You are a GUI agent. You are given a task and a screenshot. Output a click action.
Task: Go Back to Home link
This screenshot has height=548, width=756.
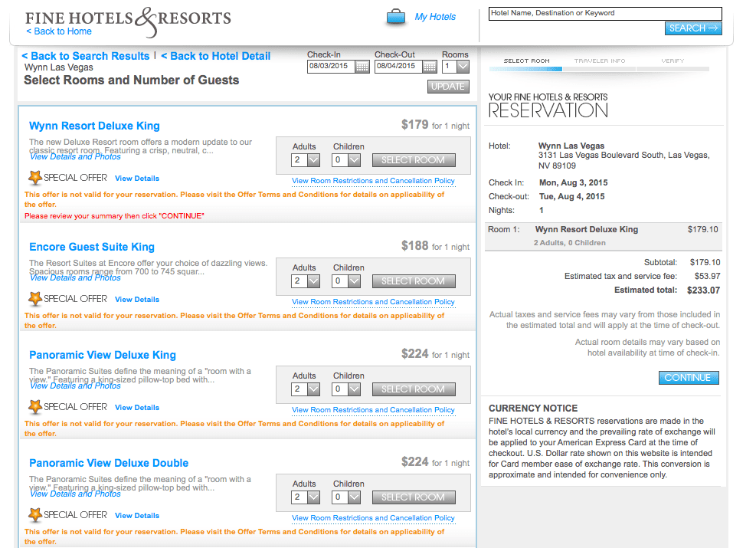59,31
